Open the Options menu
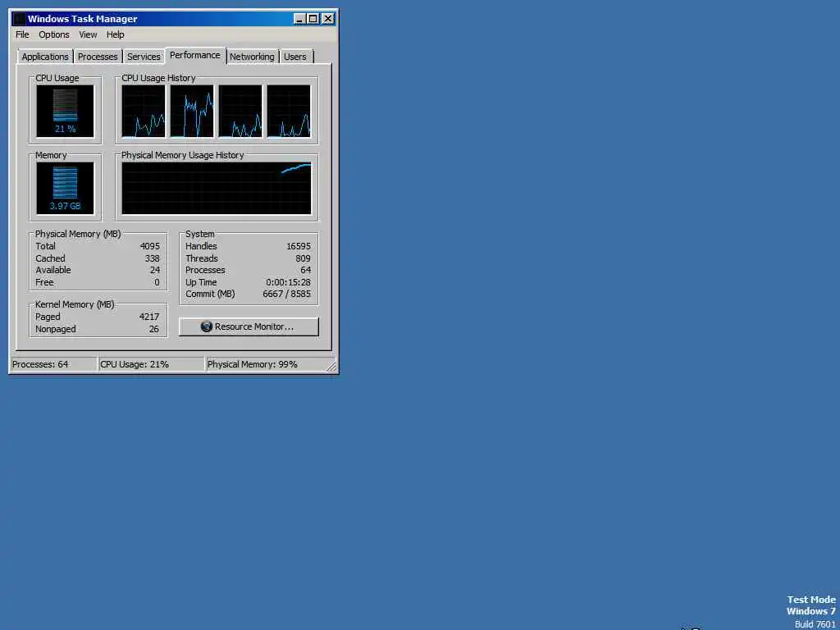840x630 pixels. [x=53, y=34]
